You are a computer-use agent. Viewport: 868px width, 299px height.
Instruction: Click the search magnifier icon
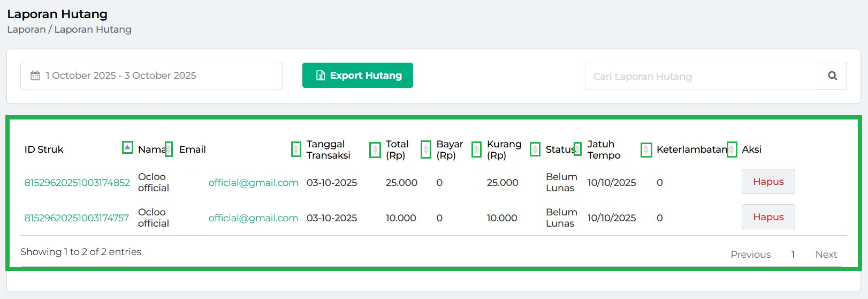click(832, 76)
